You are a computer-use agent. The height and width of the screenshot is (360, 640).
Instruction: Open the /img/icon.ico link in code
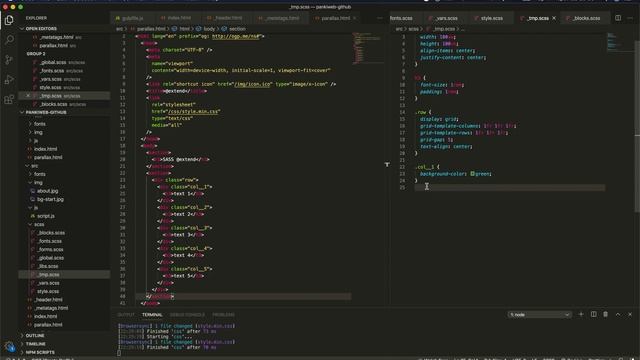252,84
